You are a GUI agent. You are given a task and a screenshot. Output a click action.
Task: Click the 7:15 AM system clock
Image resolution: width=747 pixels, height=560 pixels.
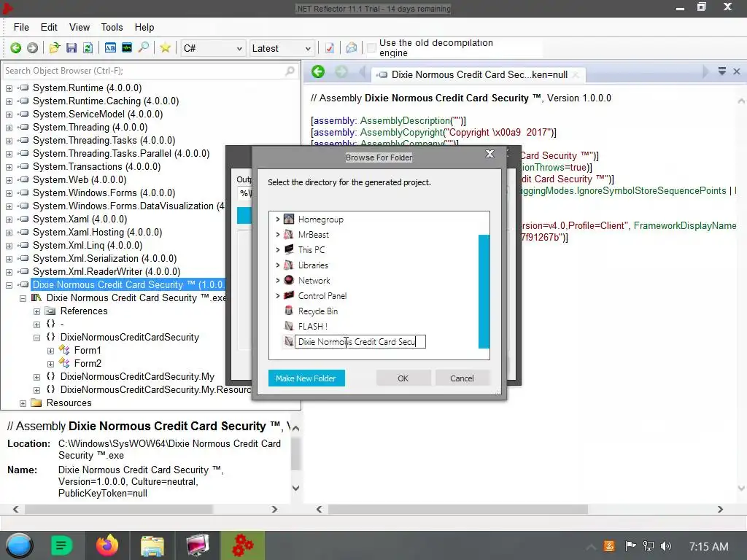[x=709, y=546]
